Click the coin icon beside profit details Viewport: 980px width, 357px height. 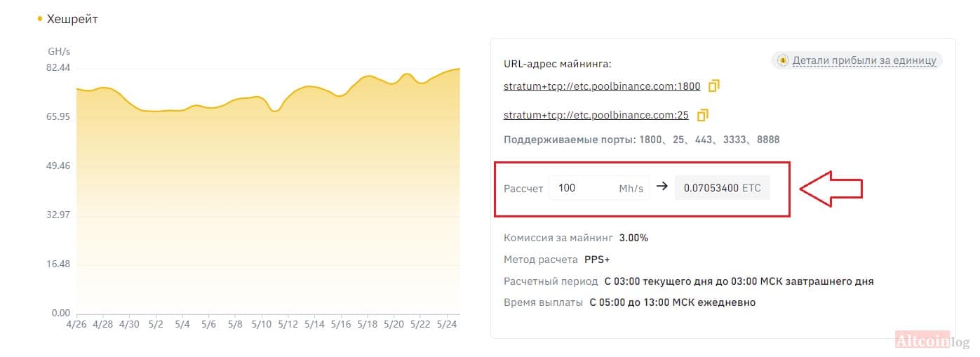tap(781, 60)
